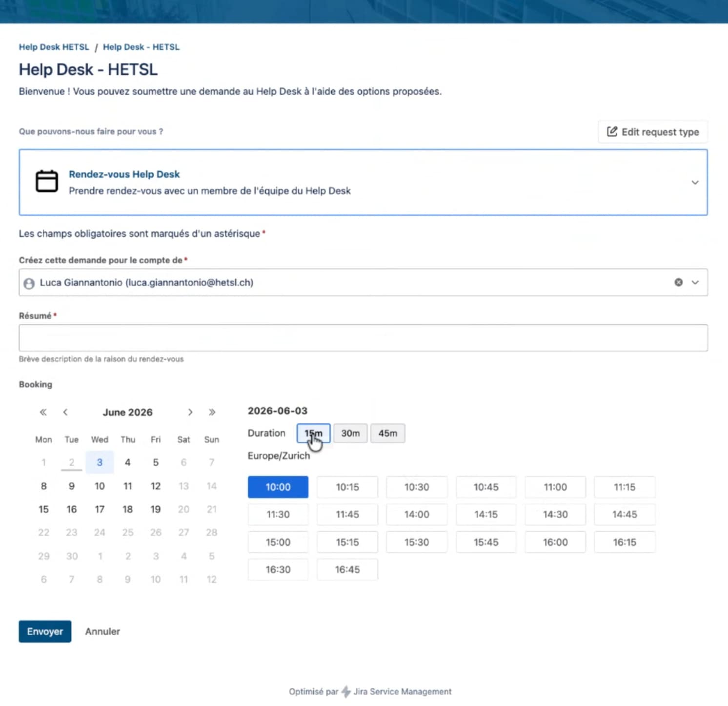Choose June 18 date
728x706 pixels.
pos(127,509)
